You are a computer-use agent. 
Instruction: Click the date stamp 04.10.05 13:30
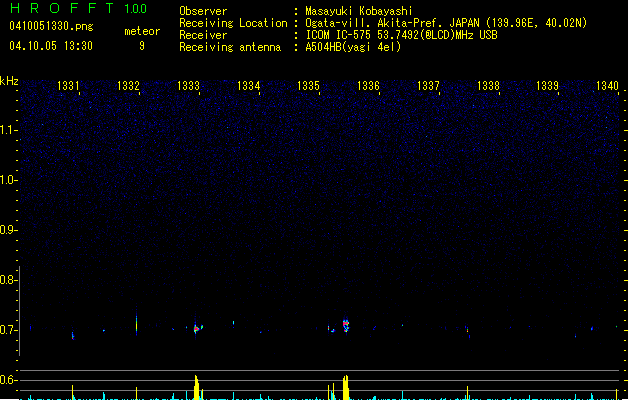[51, 46]
